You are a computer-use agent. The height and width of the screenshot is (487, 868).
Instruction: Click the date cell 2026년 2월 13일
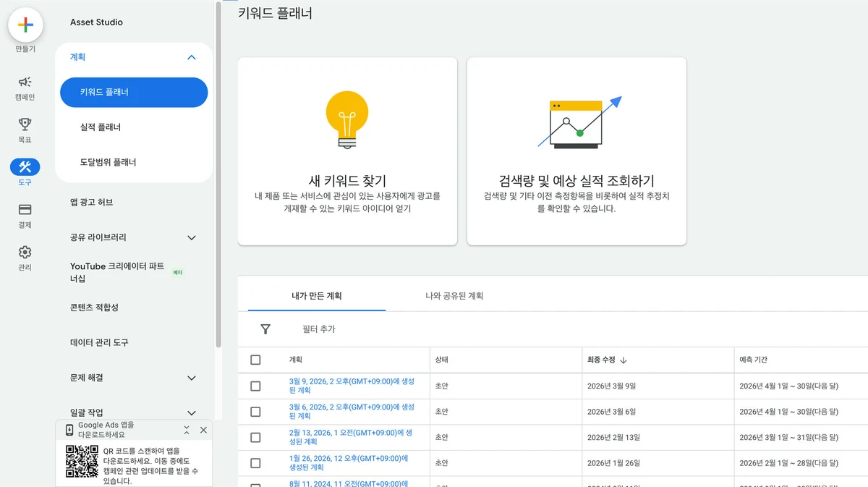(614, 438)
